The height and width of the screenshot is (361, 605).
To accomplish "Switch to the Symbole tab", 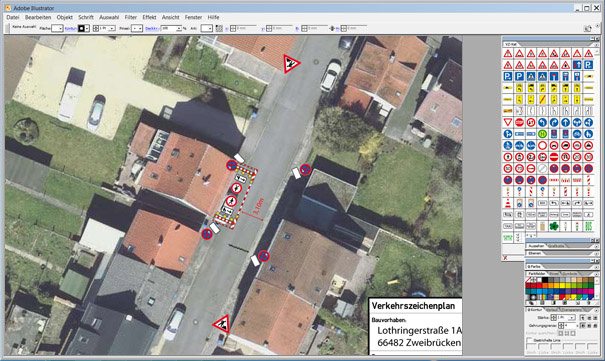I will pos(570,273).
